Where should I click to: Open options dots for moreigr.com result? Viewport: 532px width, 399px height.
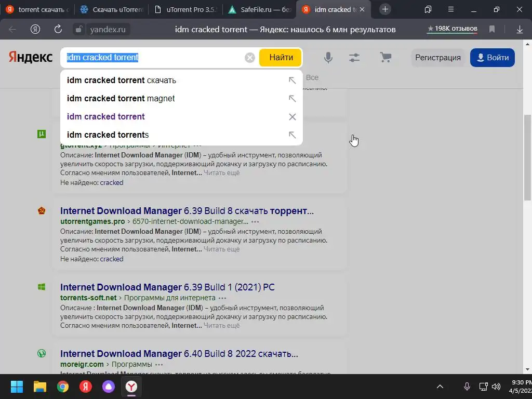159,365
